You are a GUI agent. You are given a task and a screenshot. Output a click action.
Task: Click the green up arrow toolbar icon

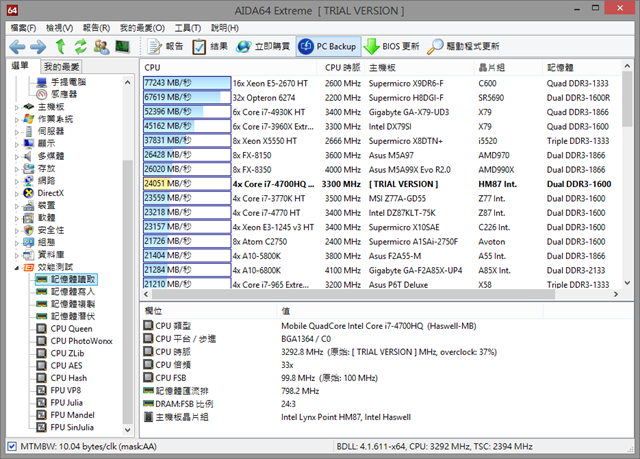(x=60, y=47)
